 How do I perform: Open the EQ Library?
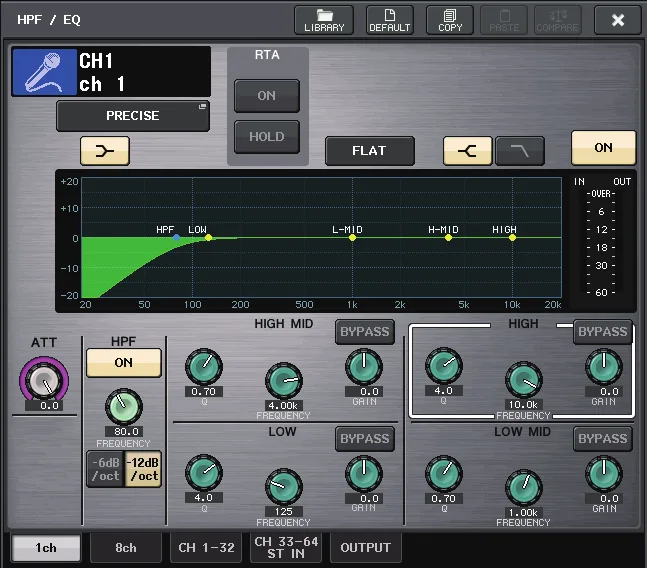click(324, 20)
